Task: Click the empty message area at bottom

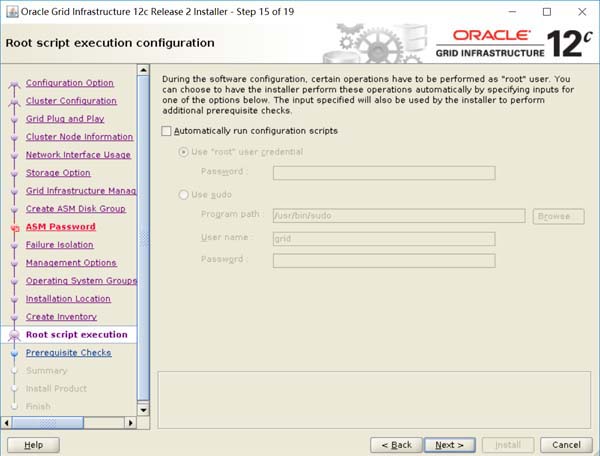Action: tap(374, 400)
